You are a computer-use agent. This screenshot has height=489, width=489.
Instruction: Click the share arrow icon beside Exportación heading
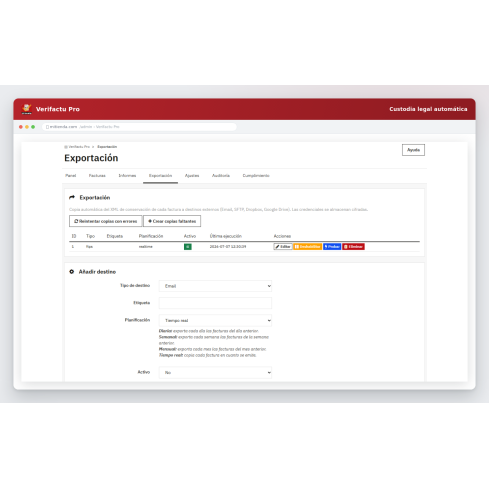tap(72, 197)
